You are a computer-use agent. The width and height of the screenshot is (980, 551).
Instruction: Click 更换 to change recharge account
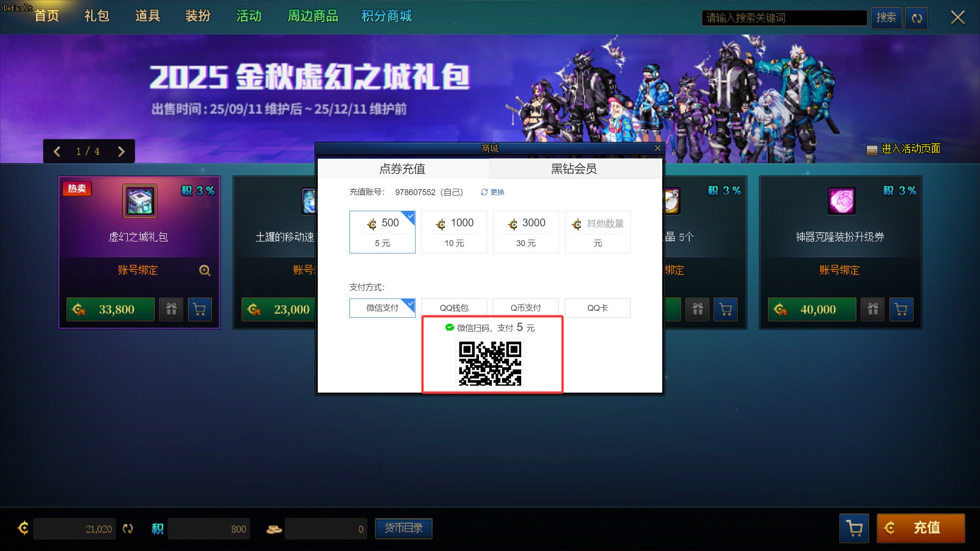493,192
